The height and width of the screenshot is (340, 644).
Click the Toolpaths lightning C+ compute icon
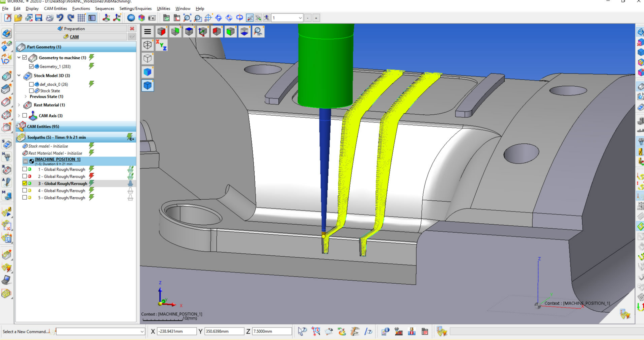[130, 137]
